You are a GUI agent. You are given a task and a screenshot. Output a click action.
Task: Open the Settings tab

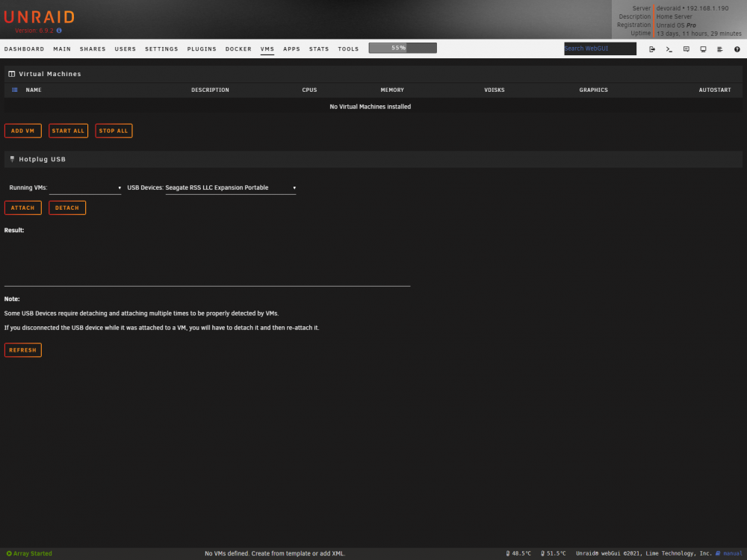(x=161, y=49)
